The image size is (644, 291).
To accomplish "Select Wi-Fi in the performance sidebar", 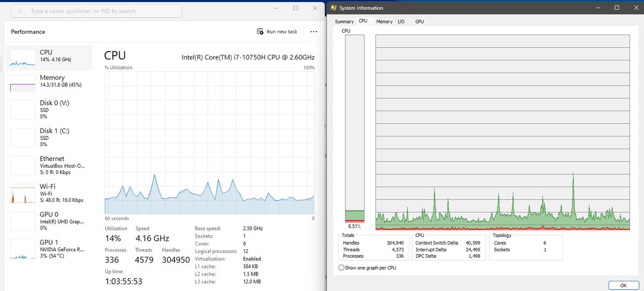I will (x=49, y=193).
